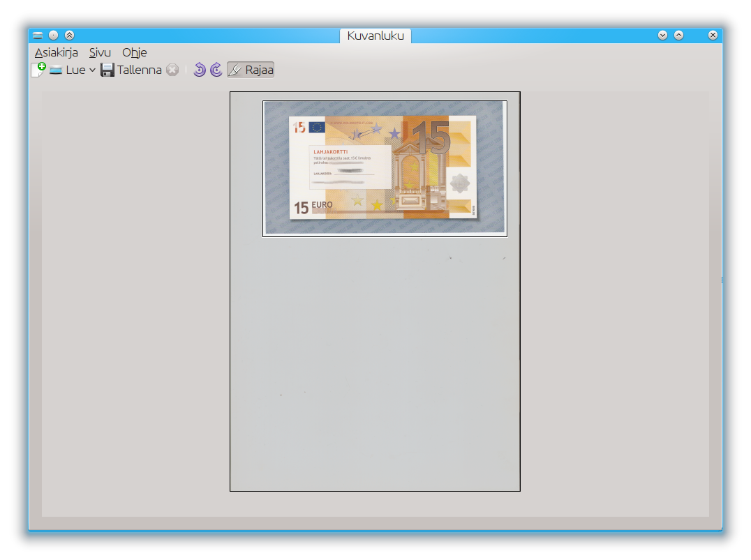The width and height of the screenshot is (751, 560).
Task: Save the document with Tallenna
Action: pos(131,70)
